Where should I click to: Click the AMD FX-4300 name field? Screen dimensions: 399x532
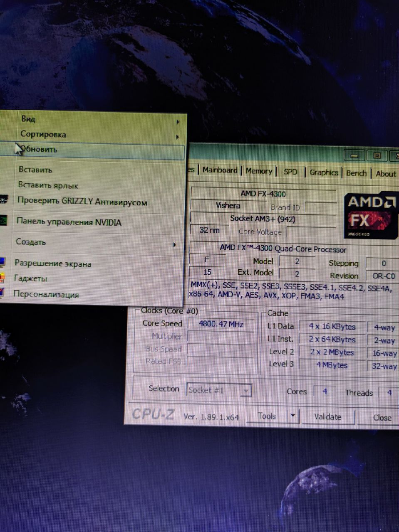point(263,194)
